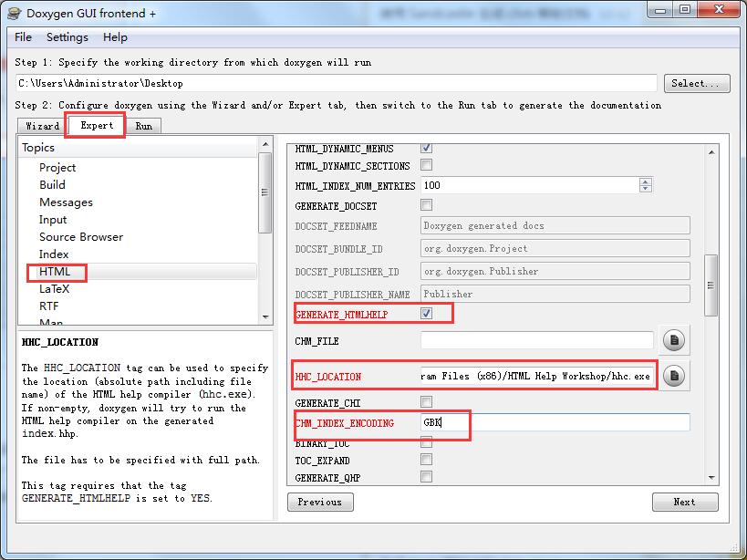Enable GENERATE_DOCSET checkbox
747x560 pixels.
(426, 205)
